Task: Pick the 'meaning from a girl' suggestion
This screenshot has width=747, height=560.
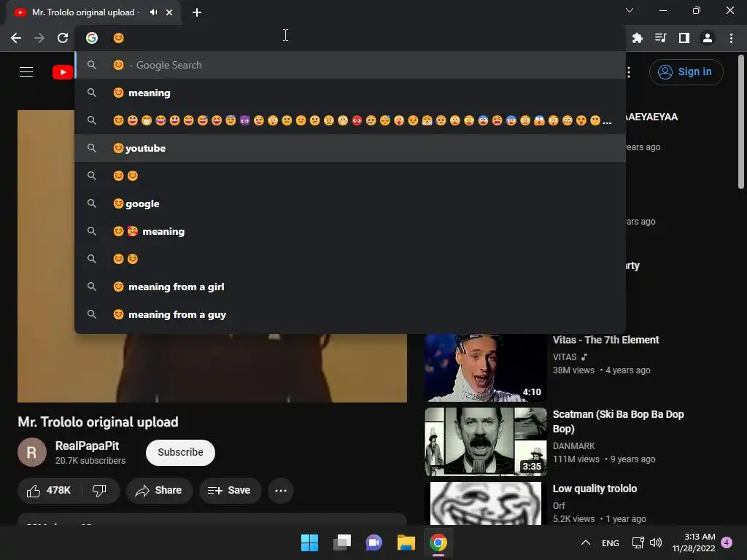Action: point(350,287)
